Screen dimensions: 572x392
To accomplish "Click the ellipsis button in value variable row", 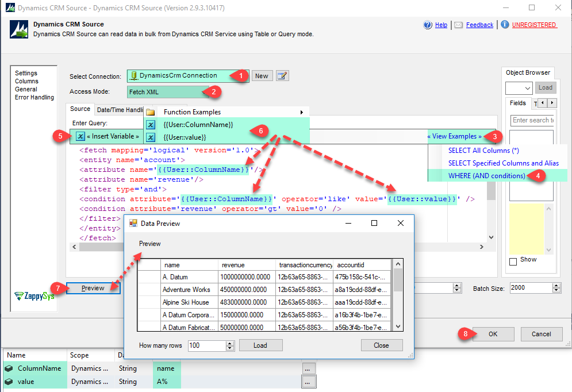I will (309, 382).
